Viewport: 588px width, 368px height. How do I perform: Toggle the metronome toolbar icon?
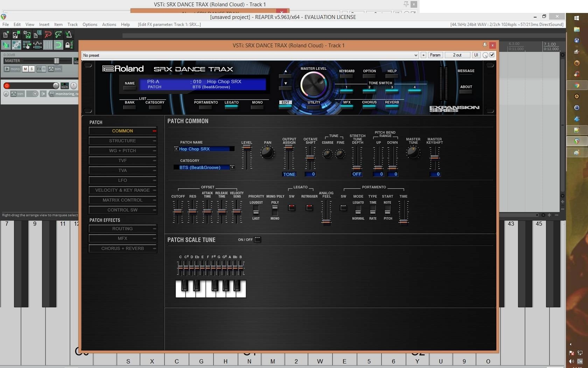coord(69,34)
